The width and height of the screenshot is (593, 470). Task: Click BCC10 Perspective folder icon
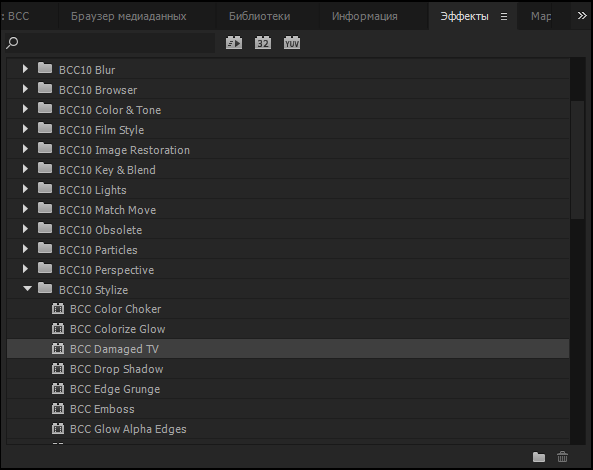(45, 268)
